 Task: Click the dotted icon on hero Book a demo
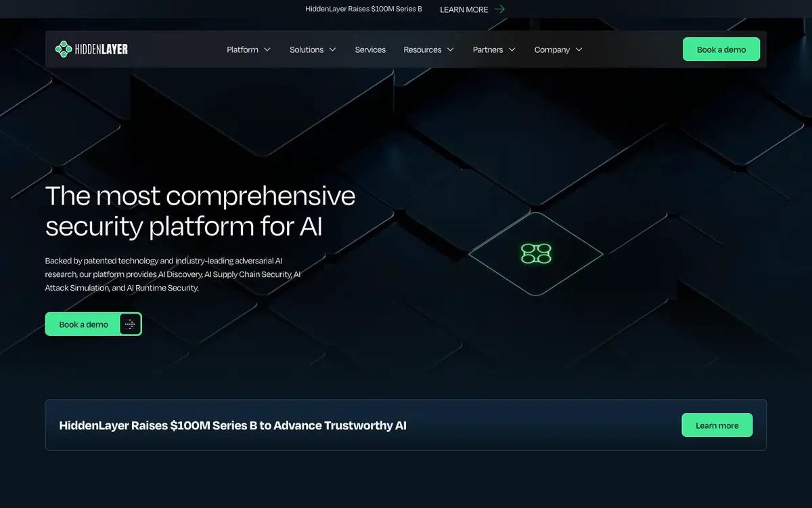pos(130,324)
